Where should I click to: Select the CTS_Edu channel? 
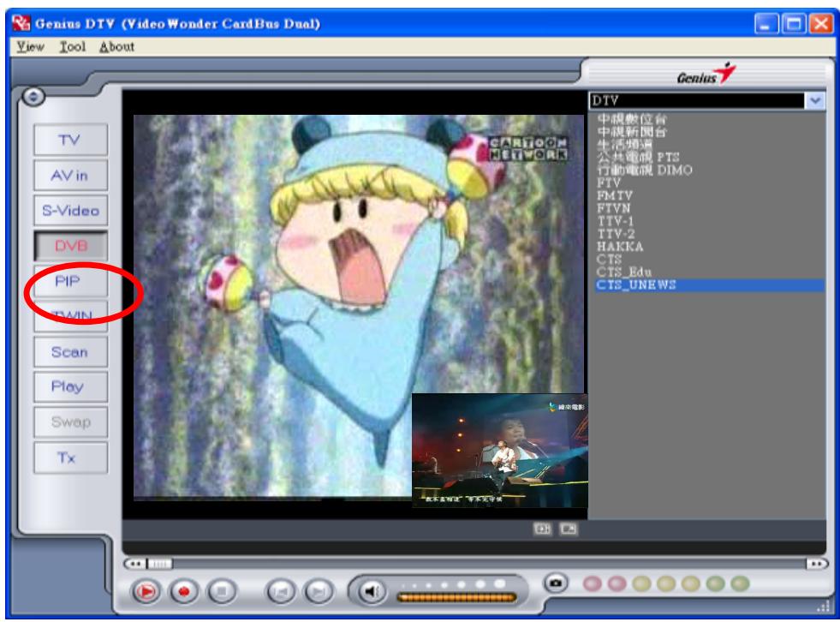coord(624,272)
